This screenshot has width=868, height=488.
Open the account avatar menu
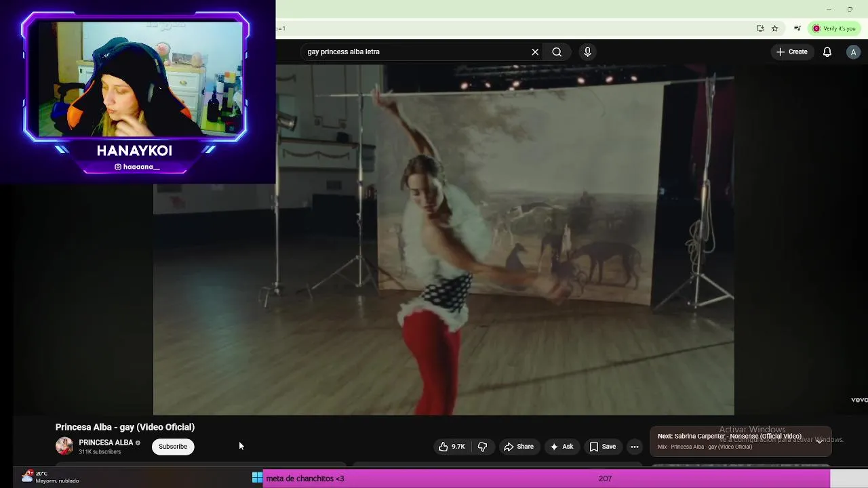(x=853, y=52)
